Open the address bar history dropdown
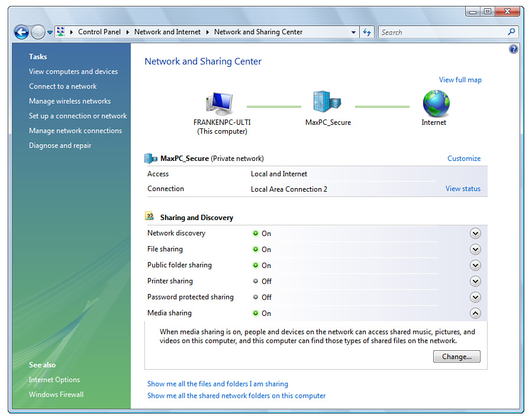 tap(353, 33)
